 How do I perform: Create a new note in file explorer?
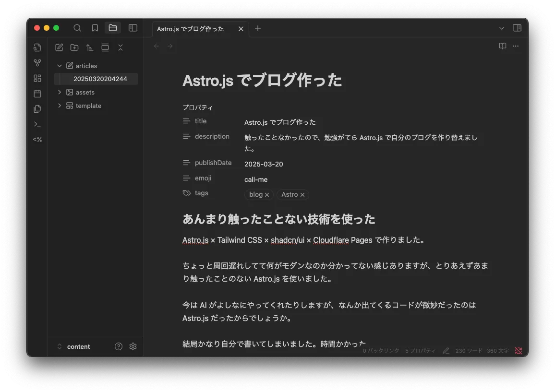pos(59,48)
